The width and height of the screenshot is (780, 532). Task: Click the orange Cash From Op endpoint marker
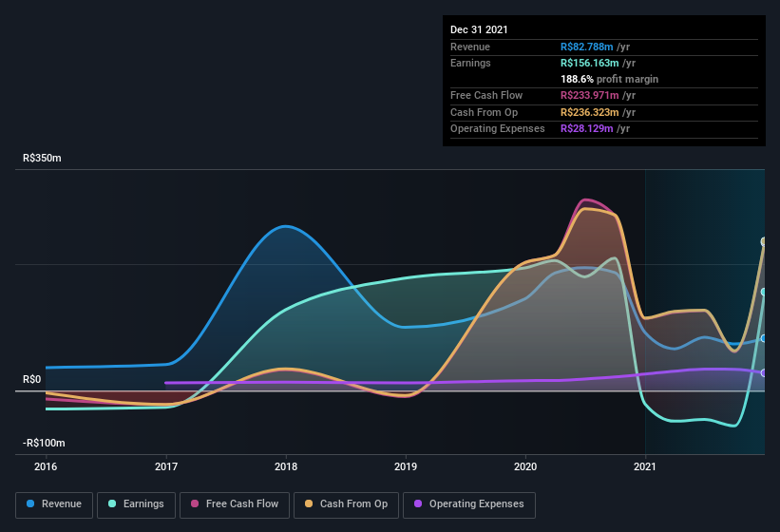click(x=764, y=241)
